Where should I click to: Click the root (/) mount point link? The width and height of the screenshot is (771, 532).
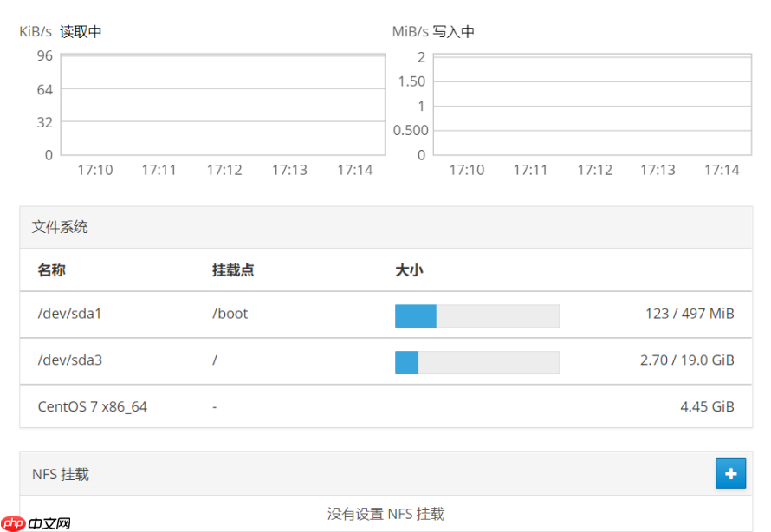[x=214, y=361]
